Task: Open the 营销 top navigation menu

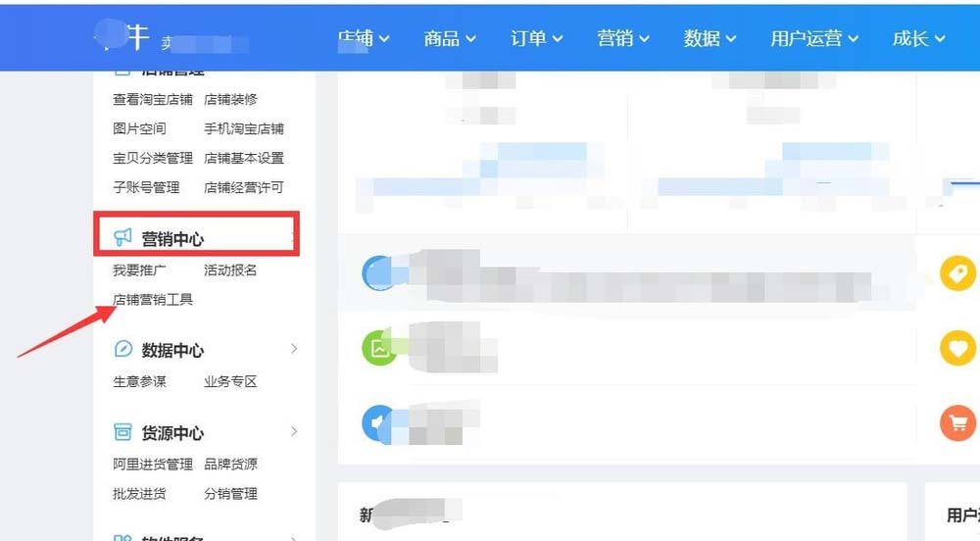Action: click(622, 39)
